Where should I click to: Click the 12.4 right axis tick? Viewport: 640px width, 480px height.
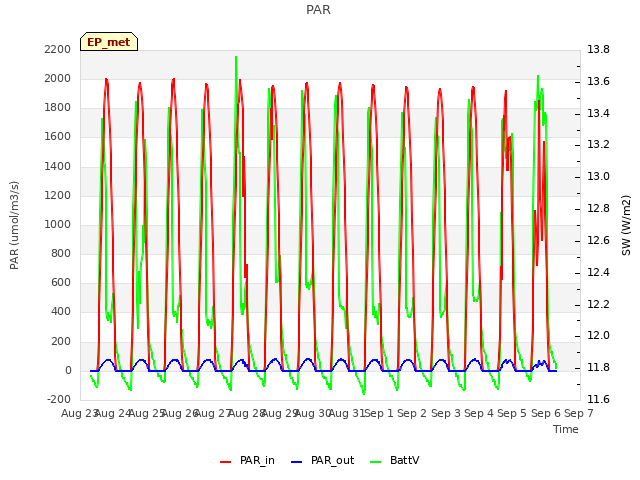point(598,272)
